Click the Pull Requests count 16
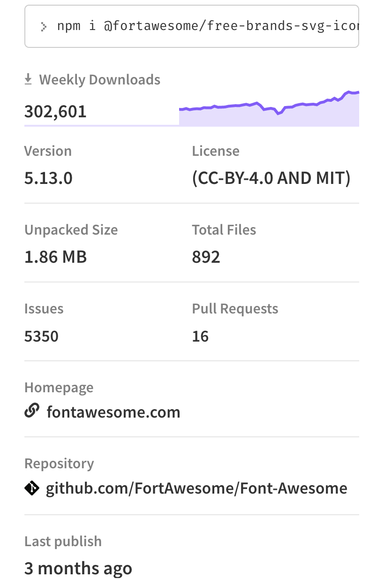Image resolution: width=392 pixels, height=579 pixels. [x=200, y=336]
